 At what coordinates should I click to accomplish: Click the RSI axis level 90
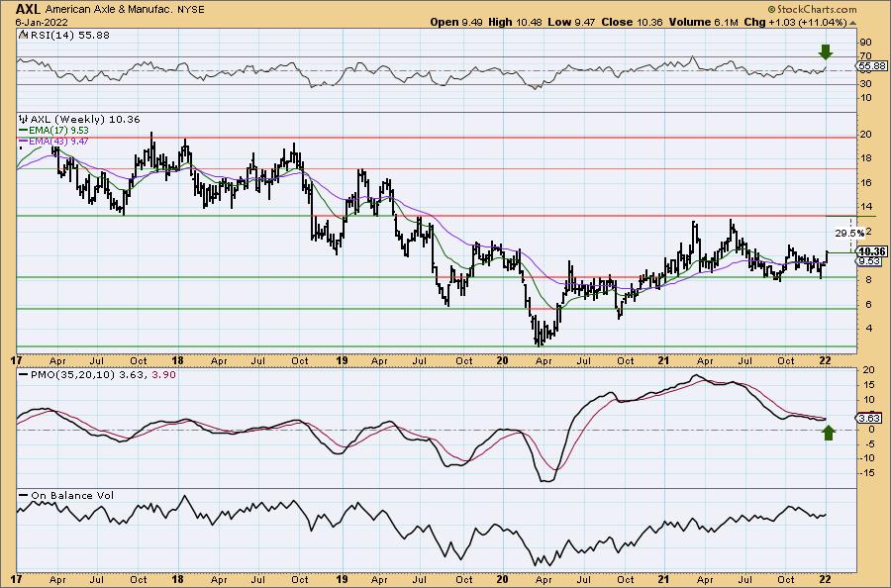click(865, 43)
